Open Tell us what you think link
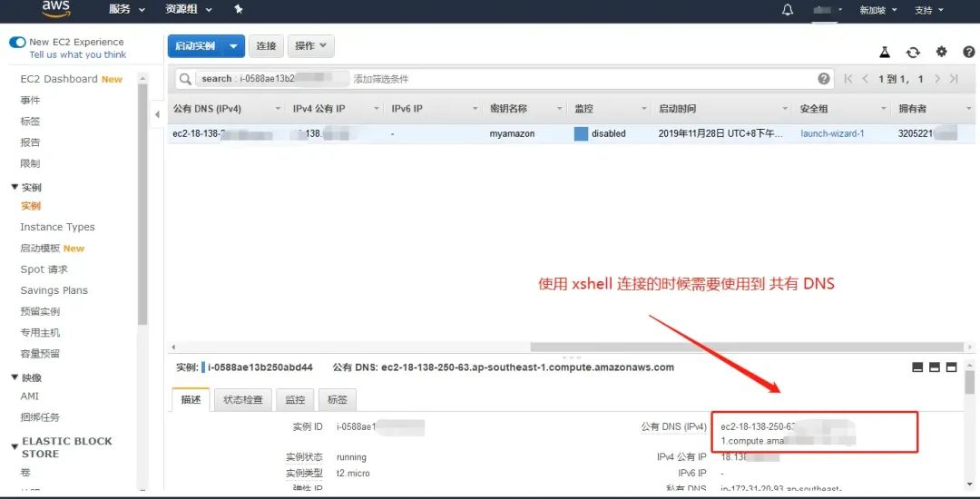The image size is (980, 499). [x=77, y=55]
